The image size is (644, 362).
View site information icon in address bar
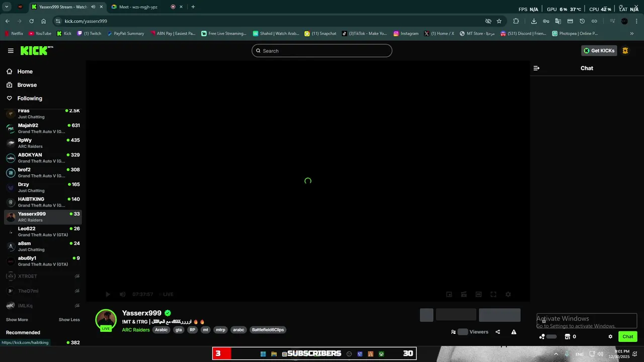58,21
